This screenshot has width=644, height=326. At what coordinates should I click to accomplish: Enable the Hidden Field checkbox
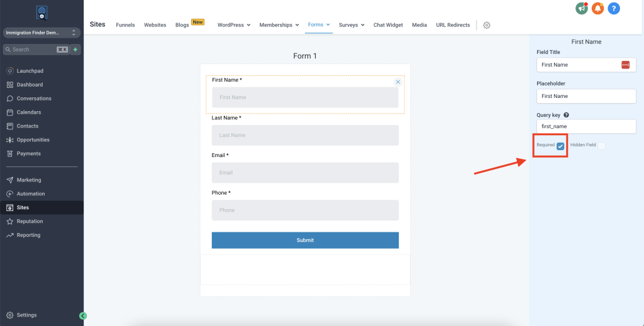pyautogui.click(x=601, y=146)
